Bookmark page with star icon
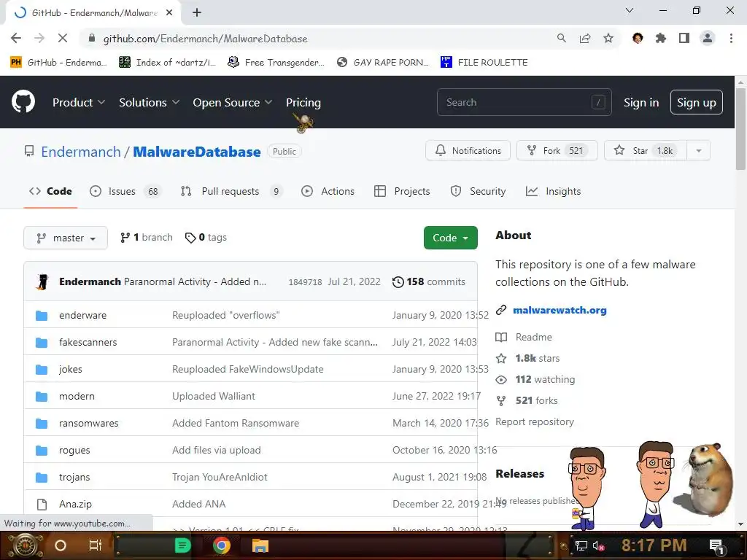This screenshot has height=560, width=747. [608, 38]
